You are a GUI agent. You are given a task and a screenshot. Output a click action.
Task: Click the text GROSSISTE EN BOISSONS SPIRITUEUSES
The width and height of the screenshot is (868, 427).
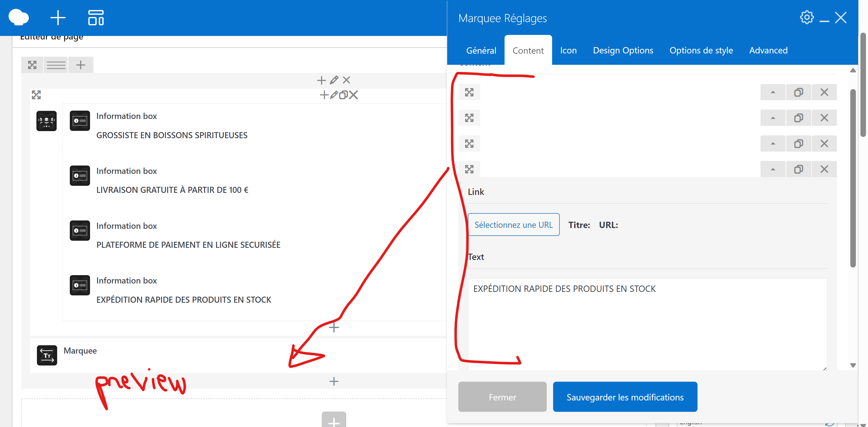(172, 135)
